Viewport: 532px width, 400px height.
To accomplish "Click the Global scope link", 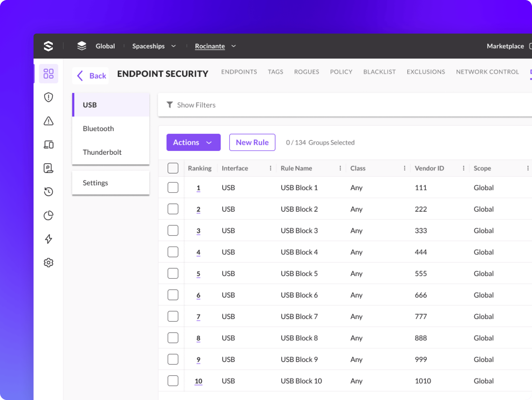I will [105, 46].
